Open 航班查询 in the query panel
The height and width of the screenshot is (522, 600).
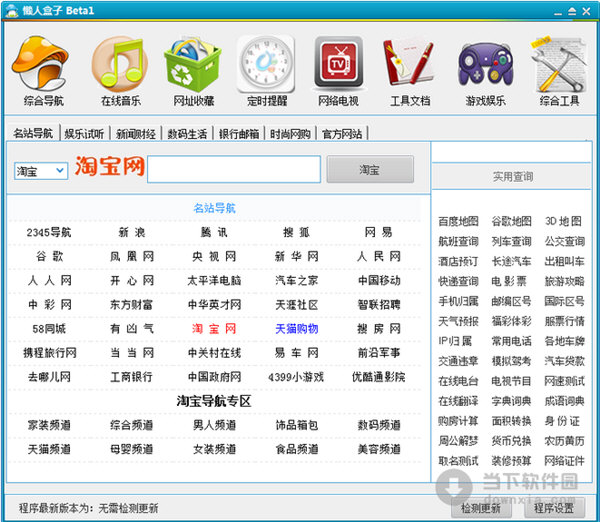[x=458, y=241]
